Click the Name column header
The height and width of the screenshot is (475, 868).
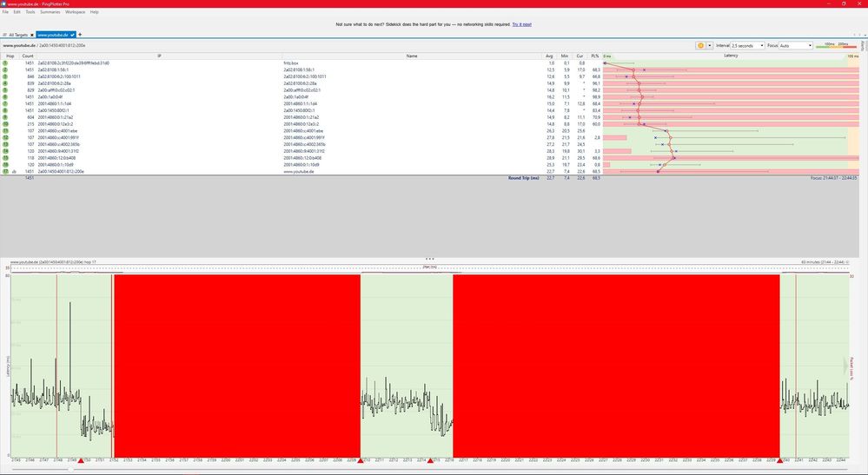pyautogui.click(x=412, y=56)
